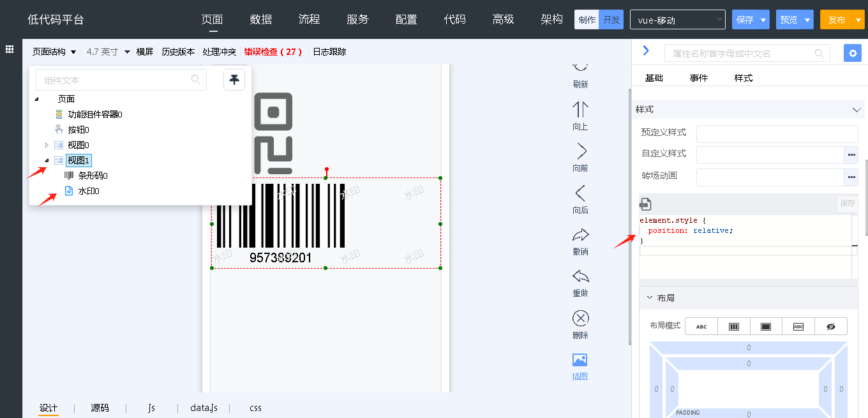
Task: Undo with the 撤销 tool
Action: tap(580, 241)
